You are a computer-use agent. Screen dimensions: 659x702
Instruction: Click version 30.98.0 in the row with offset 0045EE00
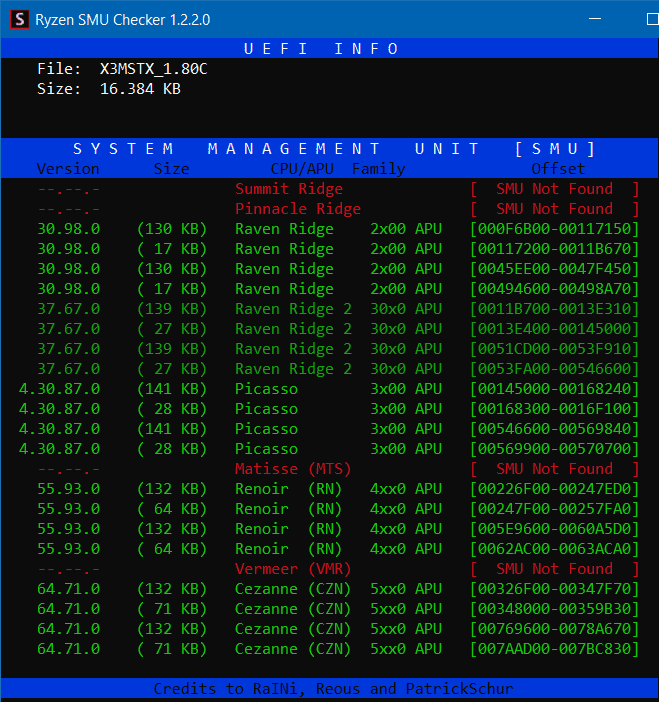coord(68,269)
